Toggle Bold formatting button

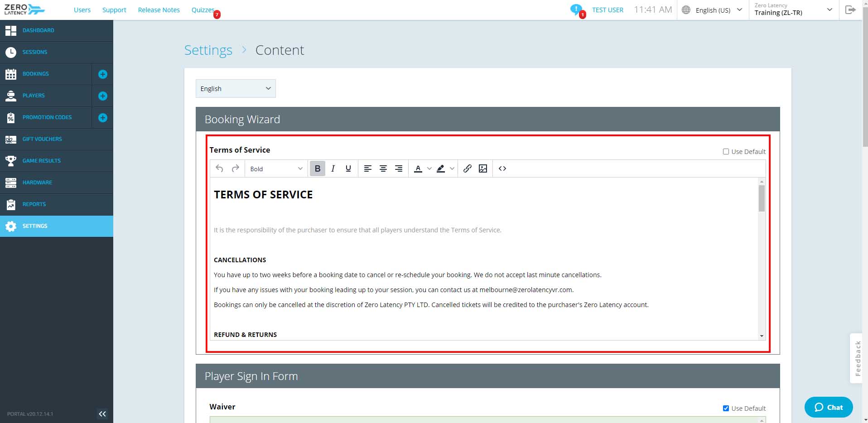click(x=318, y=168)
